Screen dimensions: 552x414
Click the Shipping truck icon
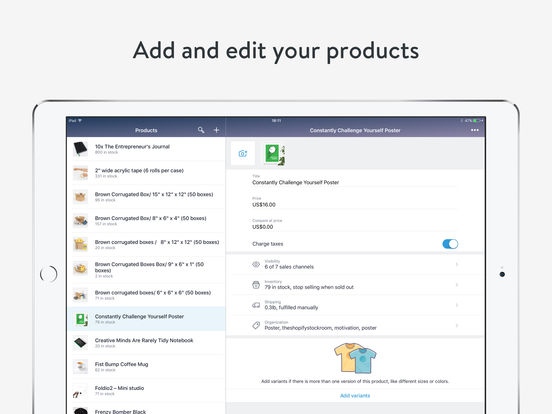[x=256, y=305]
